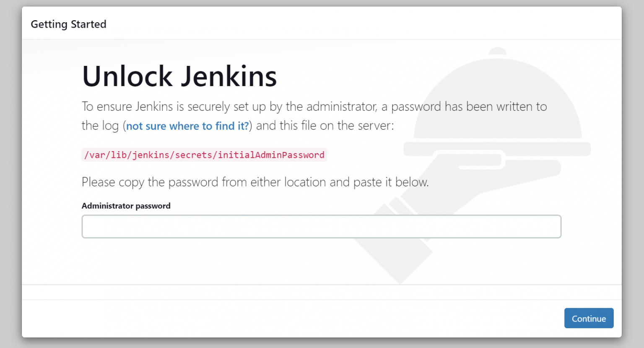This screenshot has height=348, width=644.
Task: Click the Administrator password label
Action: click(x=126, y=206)
